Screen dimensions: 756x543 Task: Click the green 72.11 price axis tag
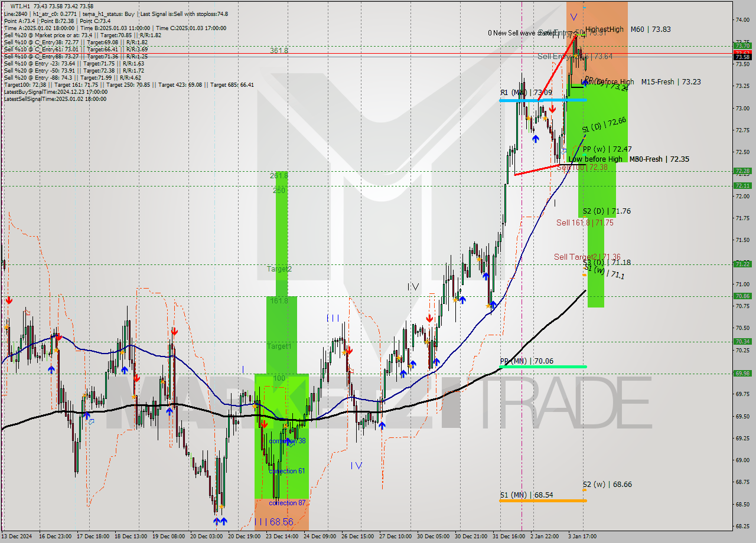[742, 185]
